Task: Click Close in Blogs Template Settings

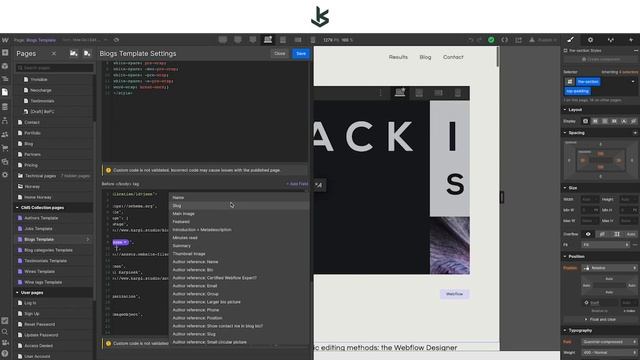Action: (280, 53)
